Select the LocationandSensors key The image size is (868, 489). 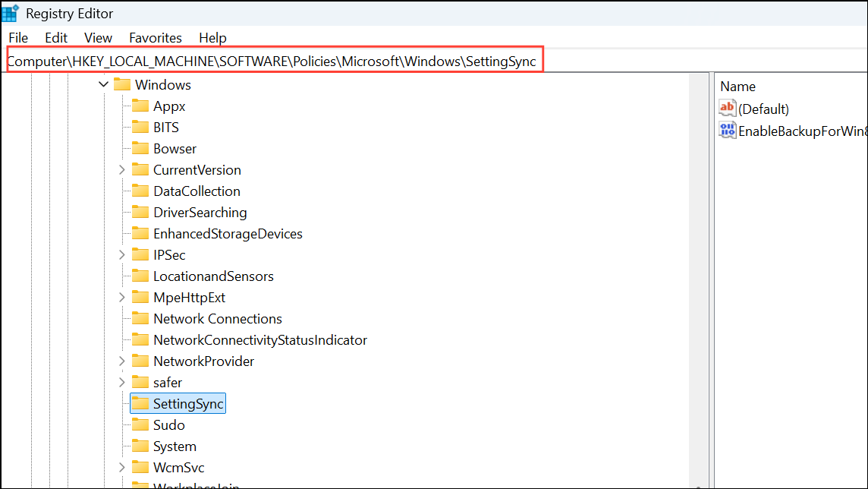point(214,276)
